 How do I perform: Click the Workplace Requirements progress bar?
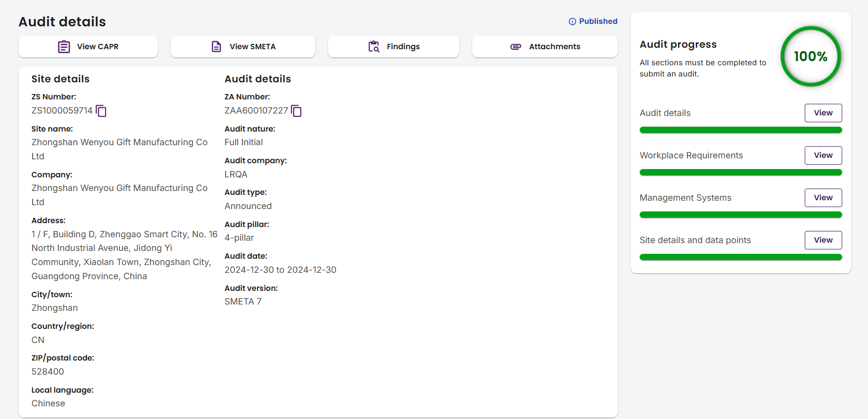740,172
